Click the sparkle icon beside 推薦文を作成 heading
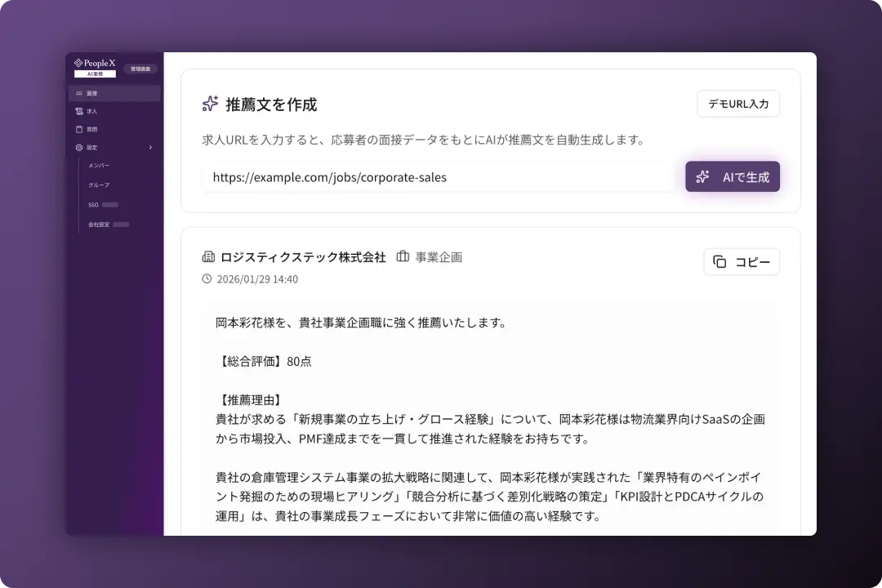The image size is (882, 588). (x=210, y=104)
